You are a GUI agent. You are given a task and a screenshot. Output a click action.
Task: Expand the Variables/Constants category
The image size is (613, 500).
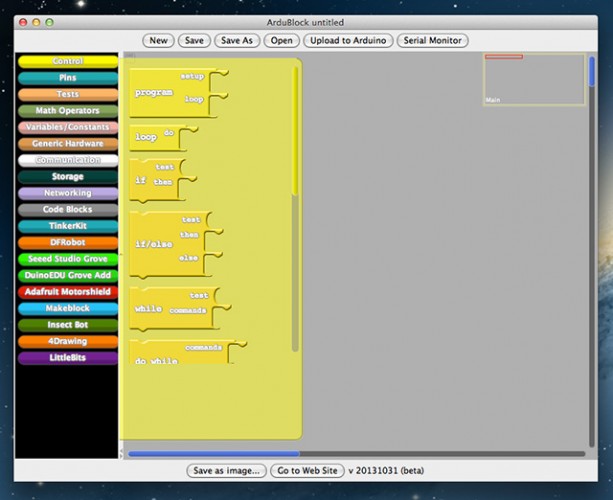tap(67, 127)
